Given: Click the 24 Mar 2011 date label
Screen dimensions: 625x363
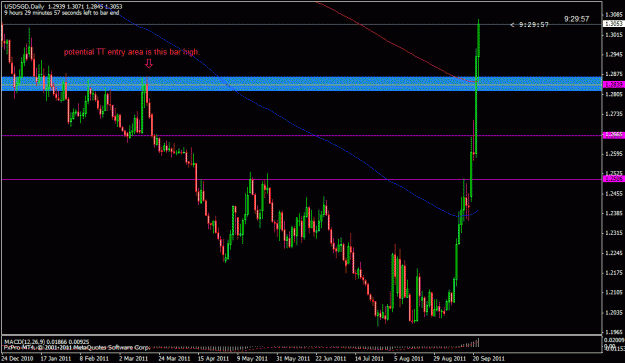Looking at the screenshot, I should pos(174,358).
